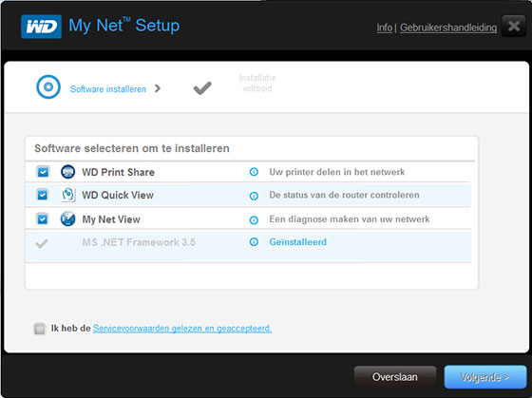Click the My Net Setup title text
The height and width of the screenshot is (398, 532).
(124, 26)
